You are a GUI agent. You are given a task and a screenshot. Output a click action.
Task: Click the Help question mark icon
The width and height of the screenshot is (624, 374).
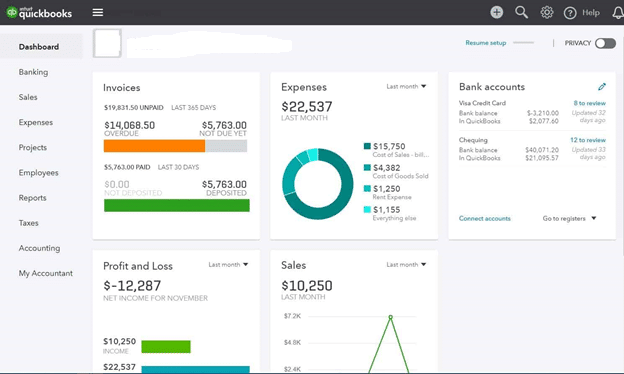click(570, 13)
